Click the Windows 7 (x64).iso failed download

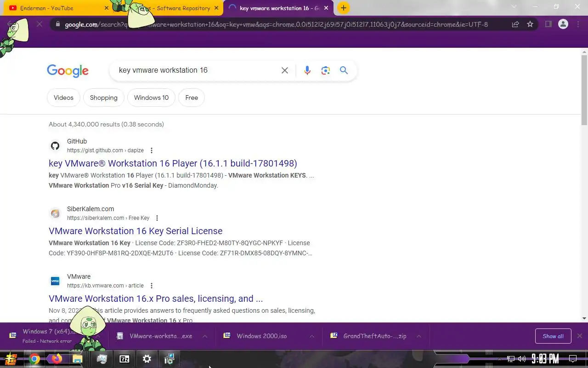[x=48, y=336]
